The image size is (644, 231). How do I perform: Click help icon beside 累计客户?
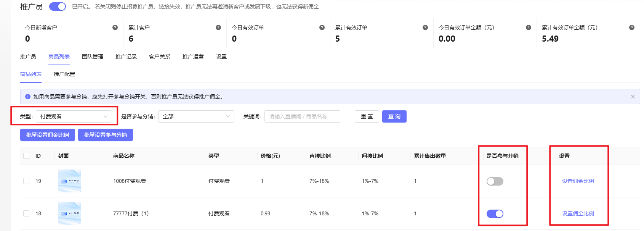pyautogui.click(x=218, y=27)
